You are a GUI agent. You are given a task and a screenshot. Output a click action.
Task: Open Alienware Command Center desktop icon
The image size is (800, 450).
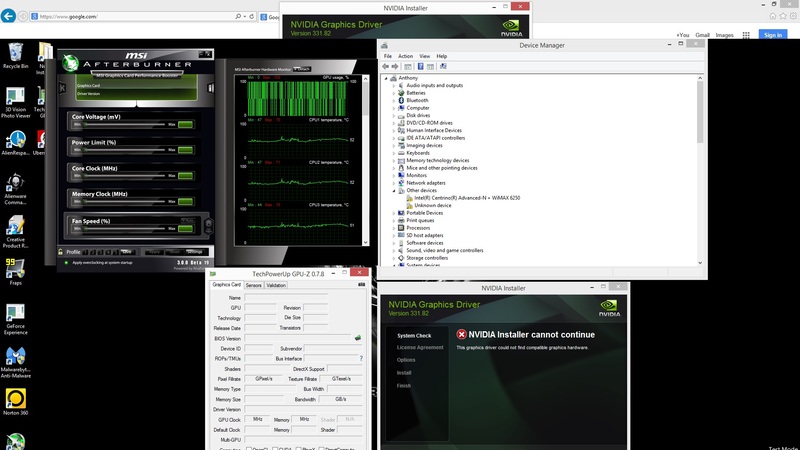click(x=15, y=189)
